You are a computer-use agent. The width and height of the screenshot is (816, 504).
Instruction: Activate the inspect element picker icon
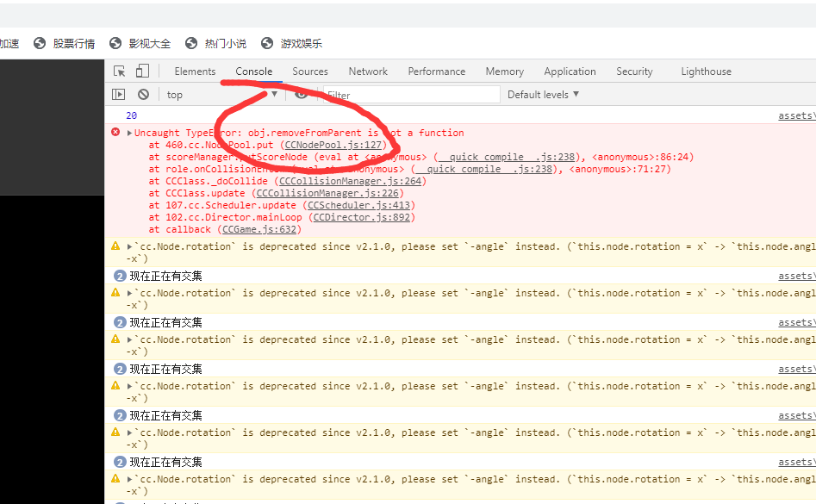point(119,72)
